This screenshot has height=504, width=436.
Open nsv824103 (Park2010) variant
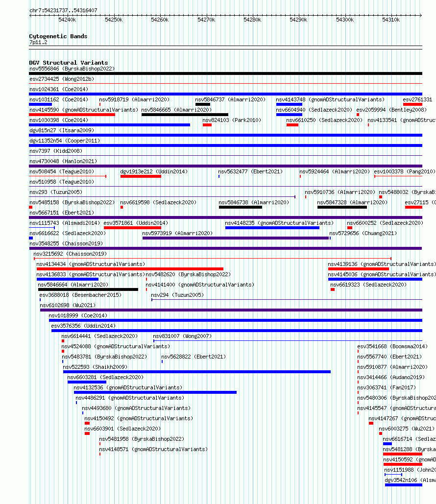232,120
